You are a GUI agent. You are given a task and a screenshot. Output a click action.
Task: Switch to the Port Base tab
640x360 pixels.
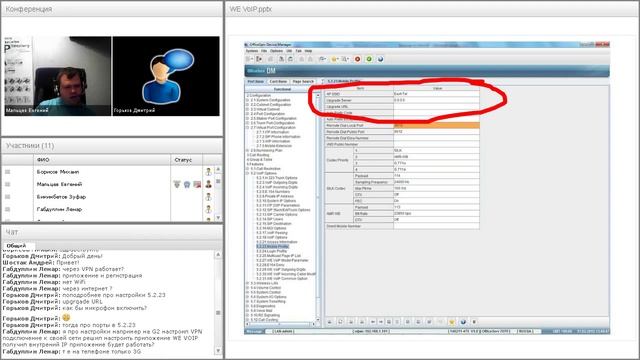(256, 82)
